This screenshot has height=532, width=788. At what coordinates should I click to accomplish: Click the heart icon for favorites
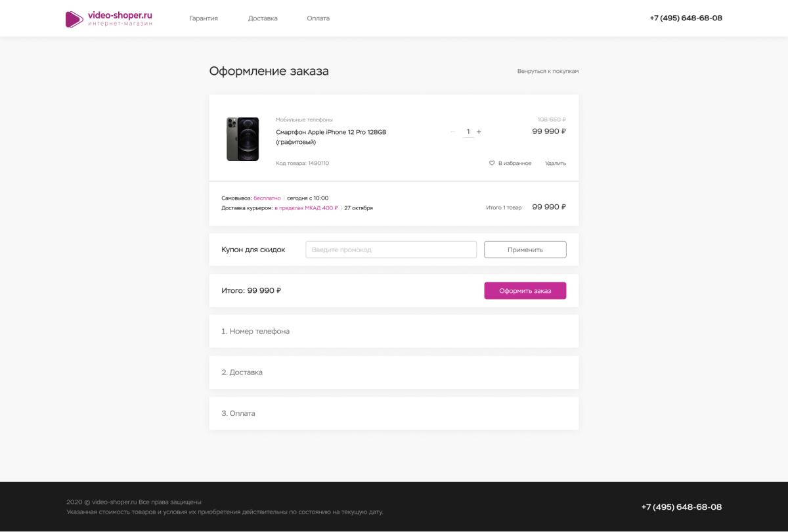492,163
